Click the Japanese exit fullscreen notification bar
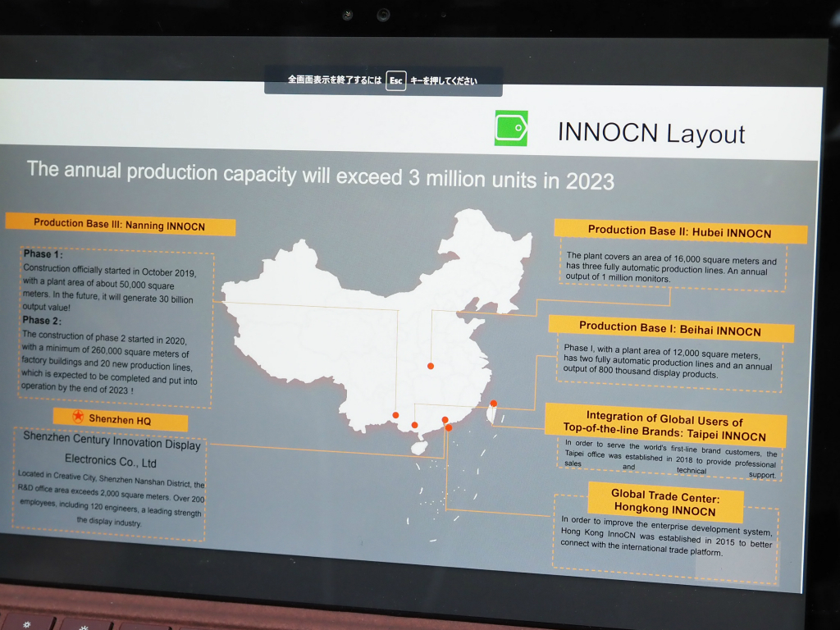 (x=383, y=81)
